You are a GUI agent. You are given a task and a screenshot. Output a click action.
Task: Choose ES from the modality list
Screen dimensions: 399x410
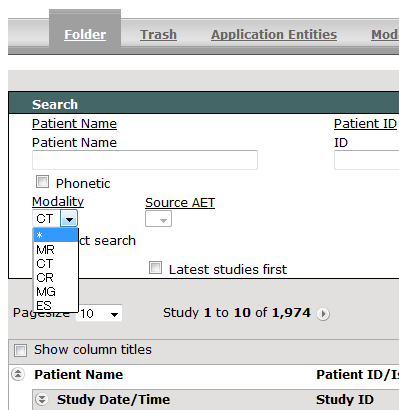(x=56, y=305)
